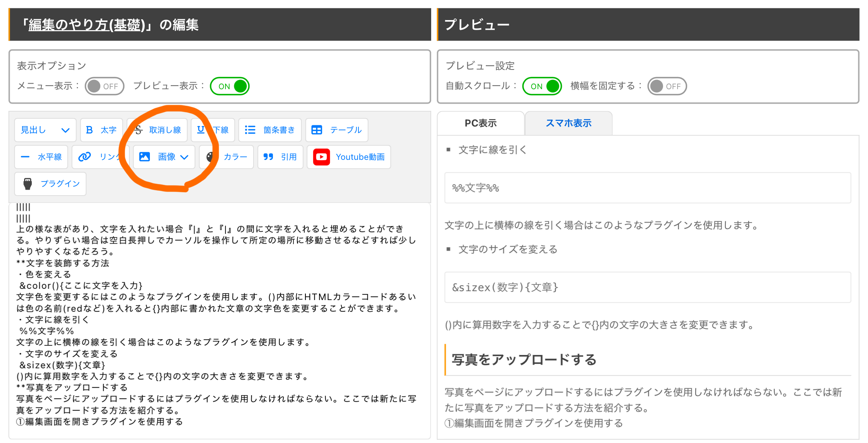The height and width of the screenshot is (443, 868).
Task: Expand the 見出し heading dropdown
Action: pos(45,130)
